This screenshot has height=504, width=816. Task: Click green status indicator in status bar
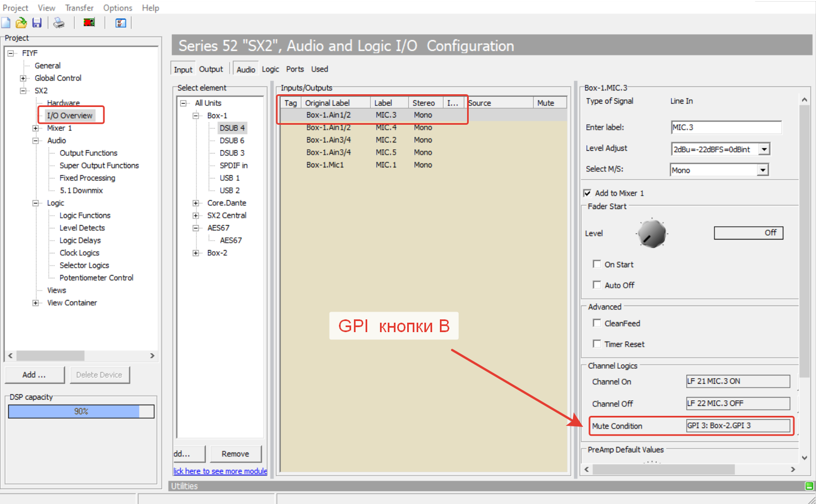pyautogui.click(x=809, y=486)
